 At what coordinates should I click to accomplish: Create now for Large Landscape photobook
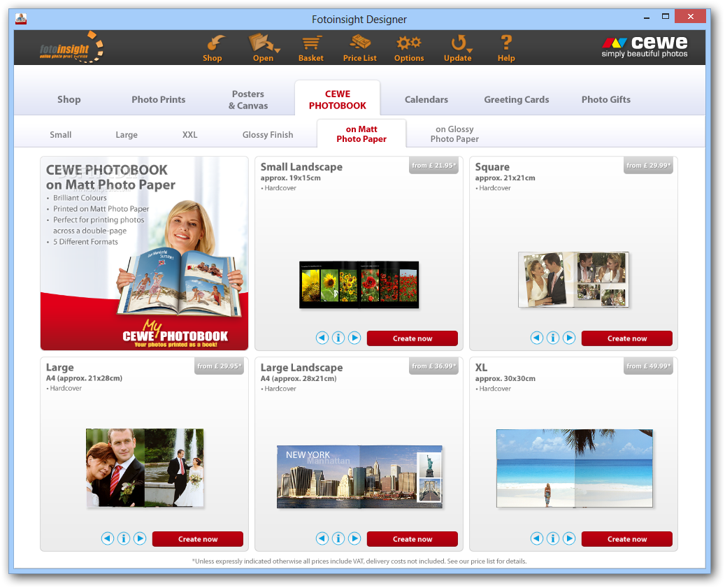pyautogui.click(x=412, y=538)
